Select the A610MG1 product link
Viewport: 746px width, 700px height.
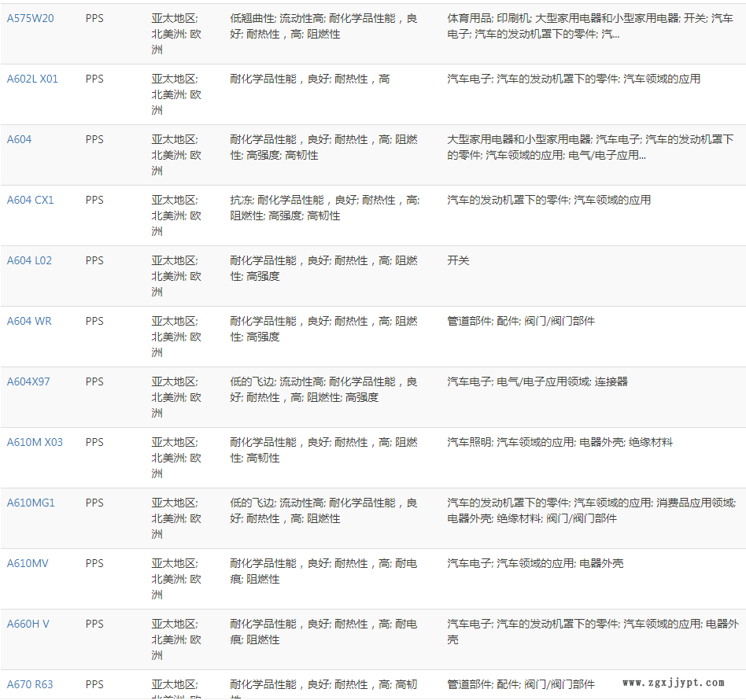(31, 503)
